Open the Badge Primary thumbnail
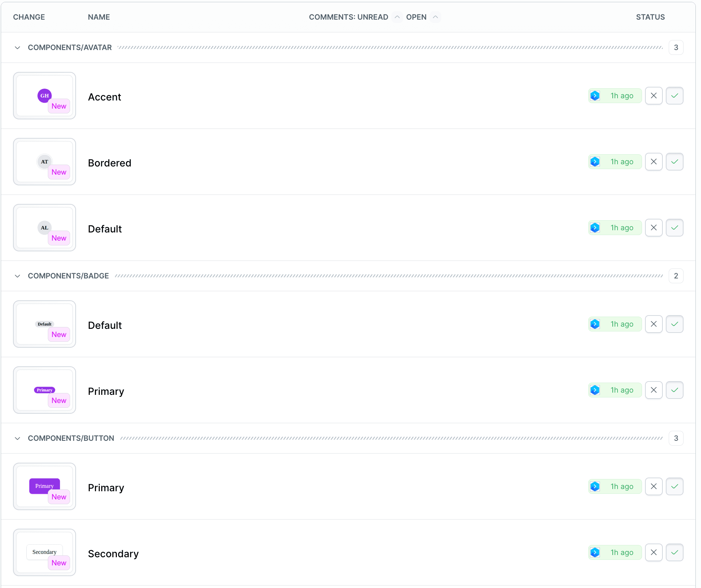 [45, 390]
